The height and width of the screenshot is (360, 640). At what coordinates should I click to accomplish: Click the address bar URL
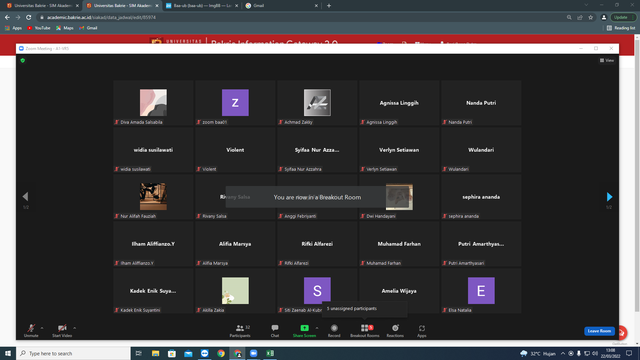point(101,18)
